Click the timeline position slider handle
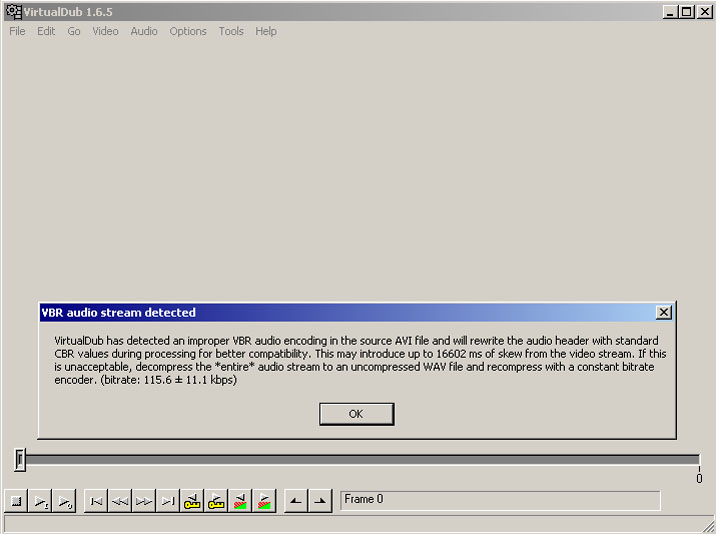The image size is (716, 534). pos(20,460)
